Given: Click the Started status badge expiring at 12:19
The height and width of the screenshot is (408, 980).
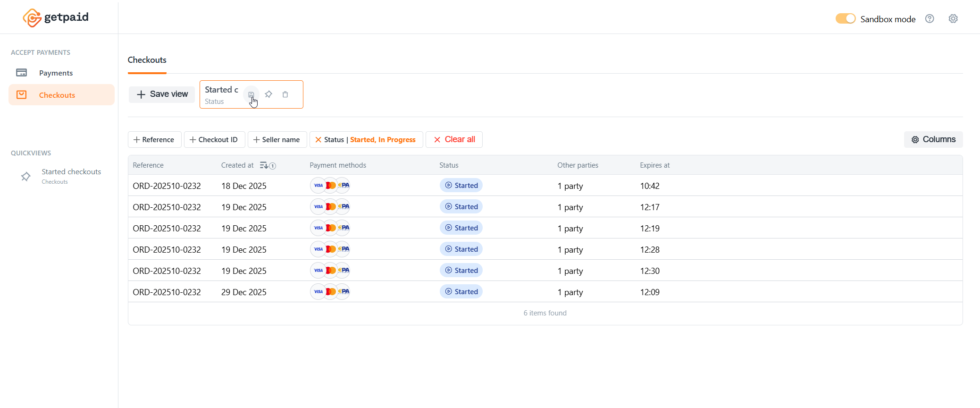Looking at the screenshot, I should click(461, 228).
